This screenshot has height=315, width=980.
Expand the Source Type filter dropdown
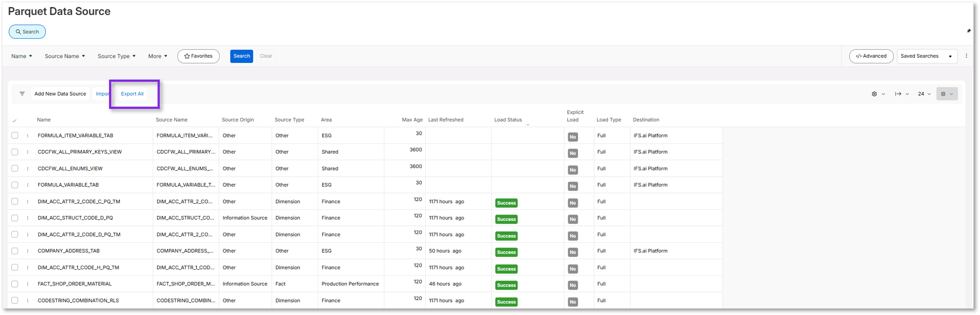click(x=116, y=56)
